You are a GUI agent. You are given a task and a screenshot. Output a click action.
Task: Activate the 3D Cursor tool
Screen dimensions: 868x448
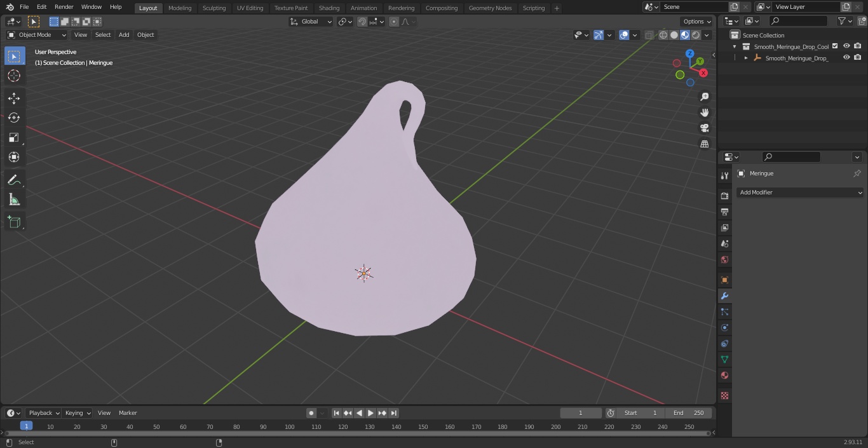pyautogui.click(x=14, y=76)
